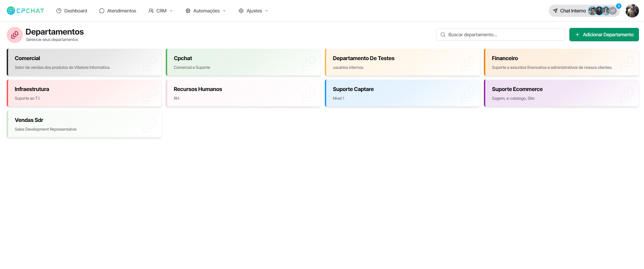Click Adicionar Departamento button

coord(604,35)
